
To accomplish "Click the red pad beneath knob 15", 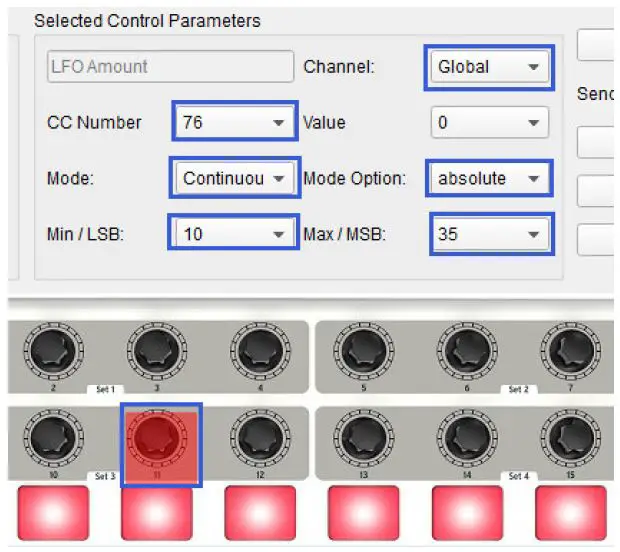I will pyautogui.click(x=571, y=513).
